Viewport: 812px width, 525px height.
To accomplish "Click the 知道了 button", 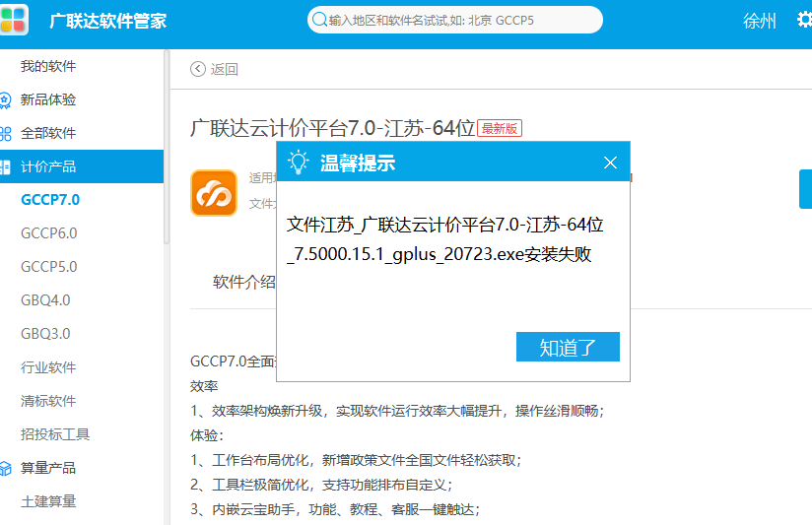I will [568, 347].
